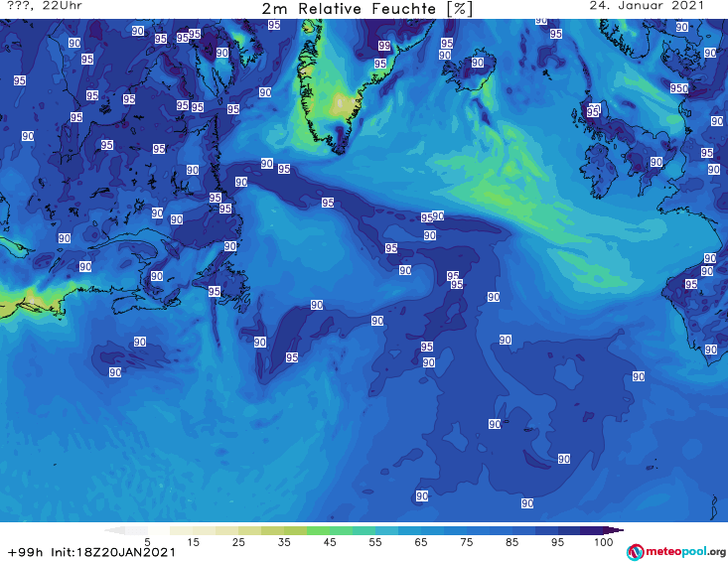Click the "99" contour label near Greenland
This screenshot has height=562, width=728.
point(384,46)
